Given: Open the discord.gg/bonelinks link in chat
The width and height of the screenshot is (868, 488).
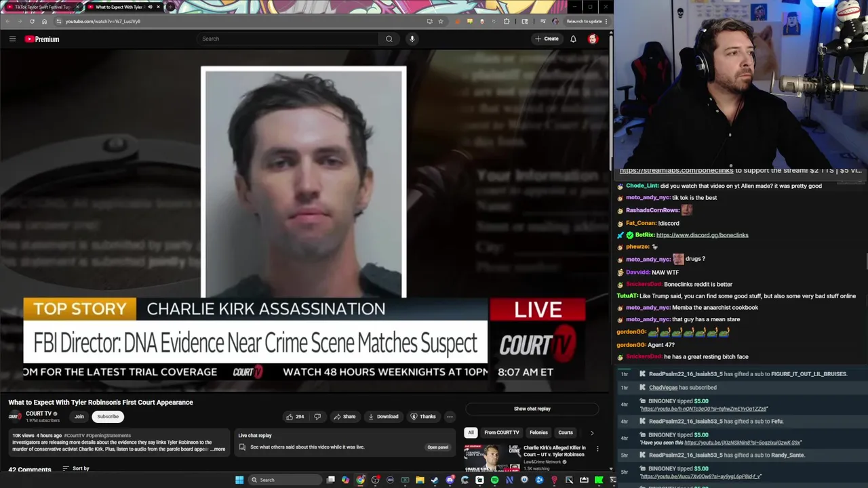Looking at the screenshot, I should coord(702,235).
